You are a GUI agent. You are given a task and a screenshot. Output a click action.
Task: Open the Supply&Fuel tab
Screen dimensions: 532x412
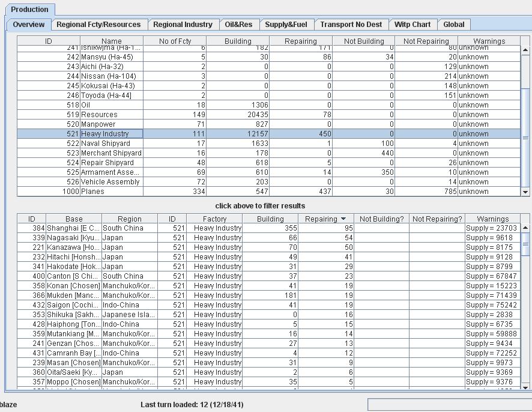[286, 25]
